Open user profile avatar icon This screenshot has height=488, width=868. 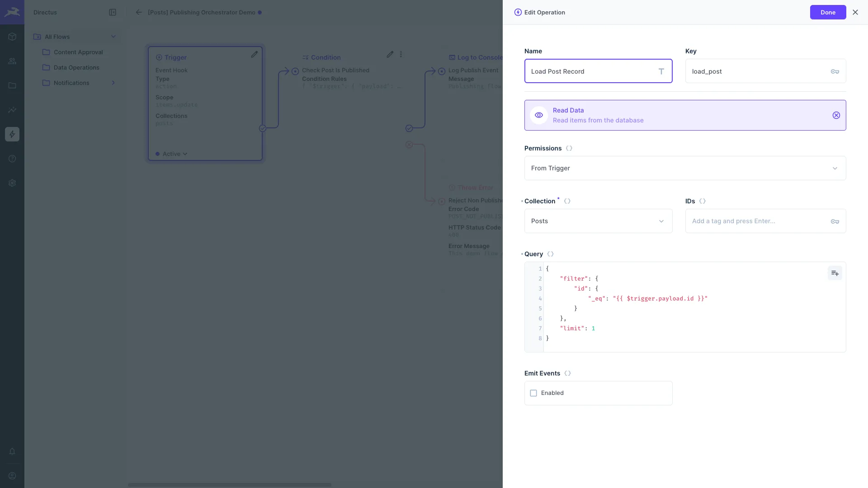[x=12, y=476]
